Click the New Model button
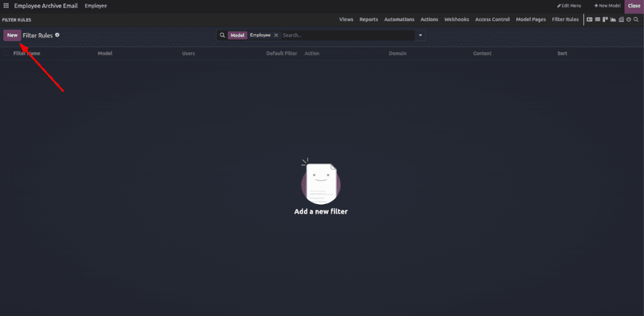This screenshot has height=316, width=644. click(608, 5)
